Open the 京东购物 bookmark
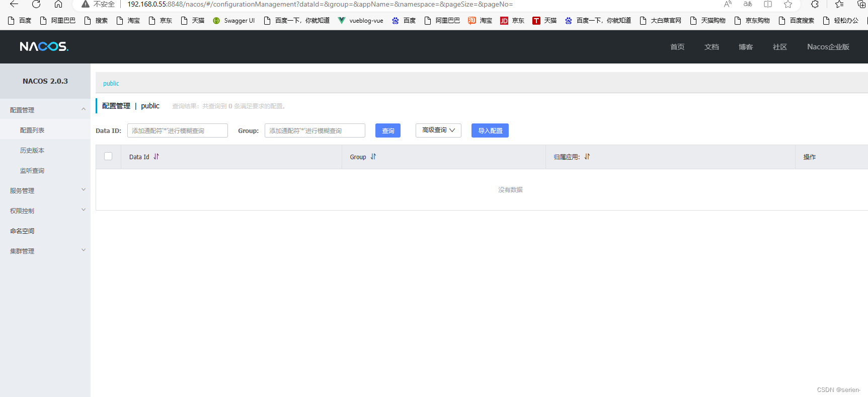Viewport: 868px width, 397px height. coord(752,21)
